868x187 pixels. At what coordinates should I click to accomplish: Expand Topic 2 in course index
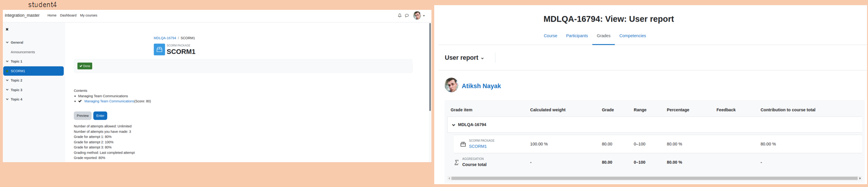pyautogui.click(x=7, y=81)
